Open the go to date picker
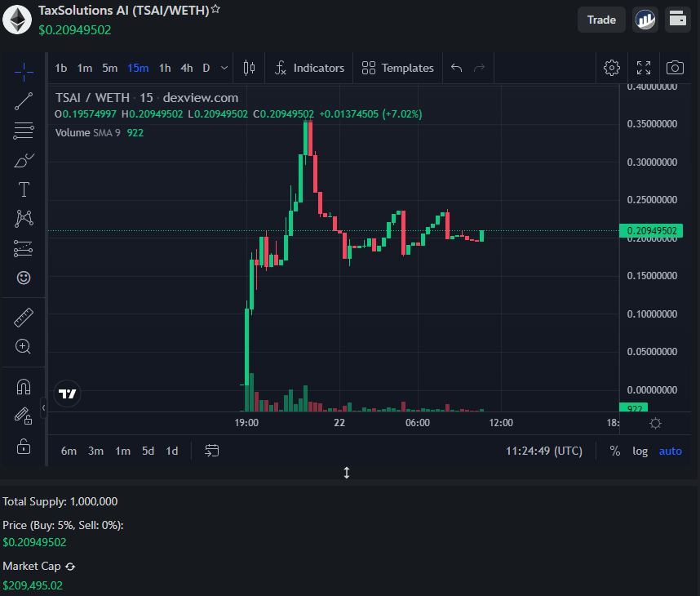This screenshot has height=596, width=700. (211, 451)
